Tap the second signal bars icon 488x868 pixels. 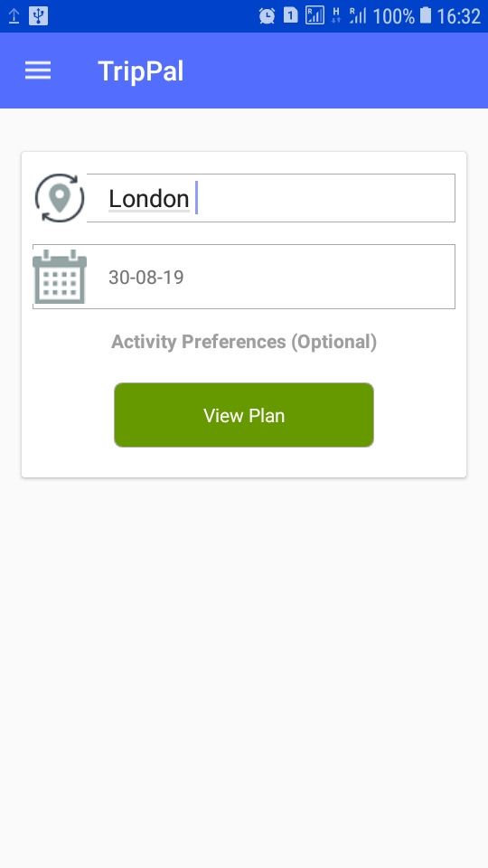click(358, 15)
